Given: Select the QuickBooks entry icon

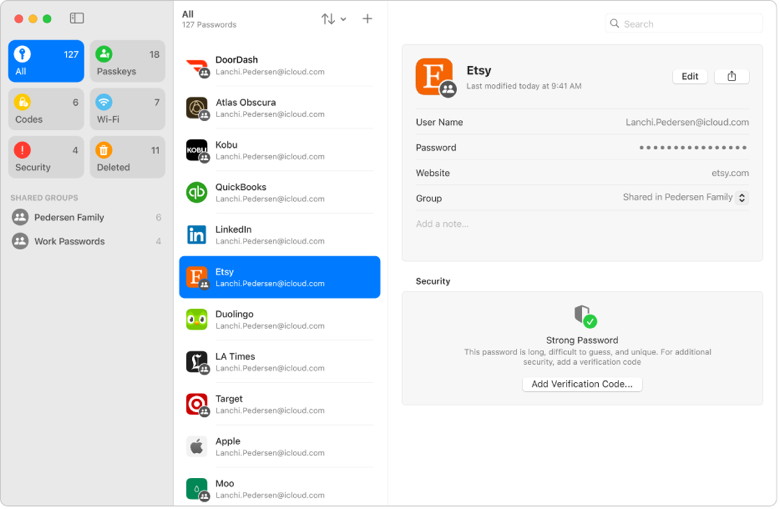Looking at the screenshot, I should 196,193.
